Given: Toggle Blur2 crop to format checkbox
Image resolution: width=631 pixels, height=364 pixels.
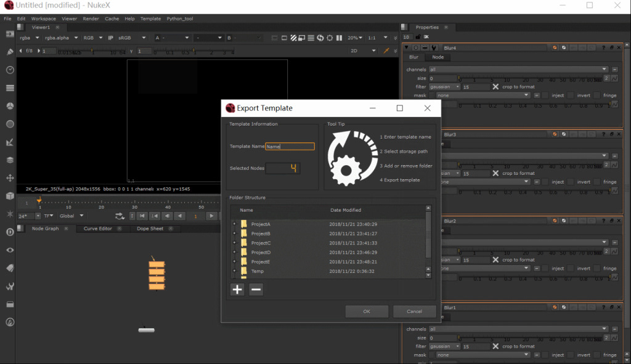Looking at the screenshot, I should (x=495, y=260).
